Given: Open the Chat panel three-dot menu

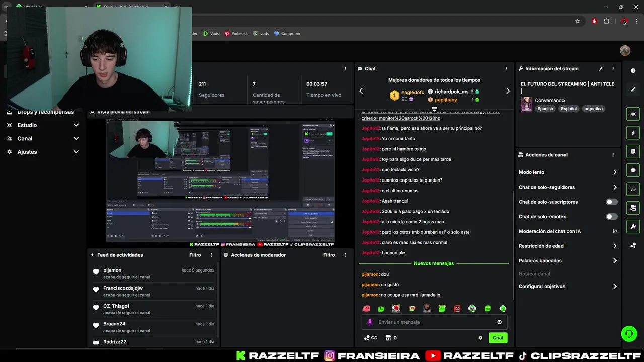Looking at the screenshot, I should point(506,69).
